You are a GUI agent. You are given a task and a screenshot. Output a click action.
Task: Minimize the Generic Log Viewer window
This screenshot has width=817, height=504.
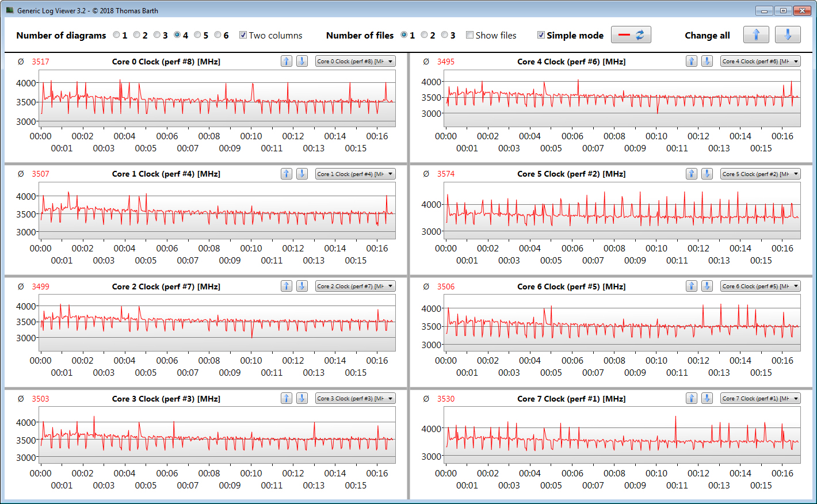(x=764, y=10)
